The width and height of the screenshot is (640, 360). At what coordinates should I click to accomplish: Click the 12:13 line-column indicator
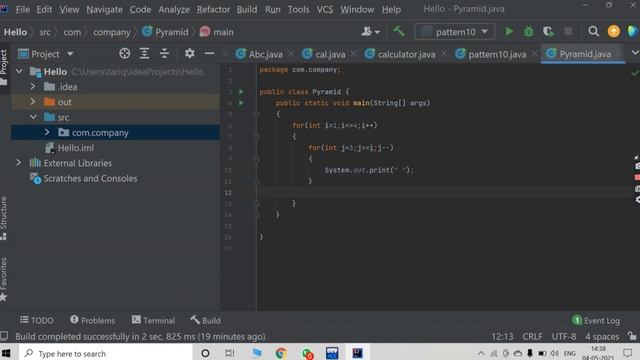click(502, 337)
